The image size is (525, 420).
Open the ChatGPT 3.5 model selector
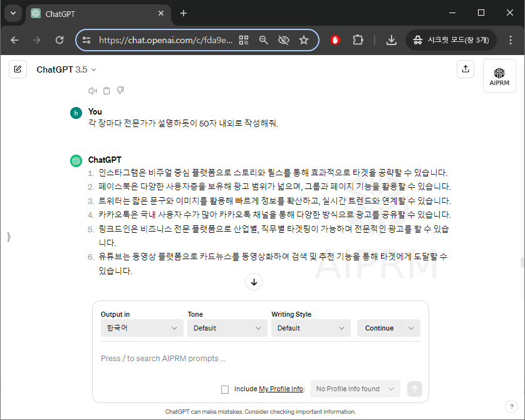tap(66, 69)
